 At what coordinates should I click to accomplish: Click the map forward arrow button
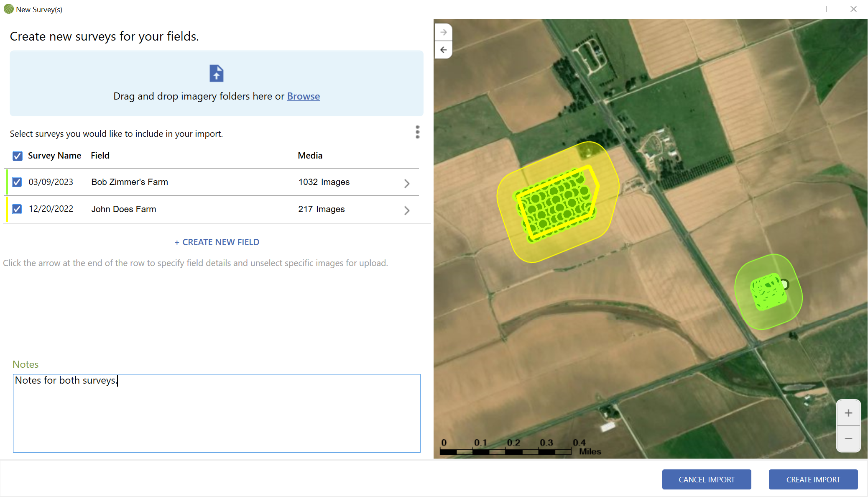pyautogui.click(x=443, y=32)
